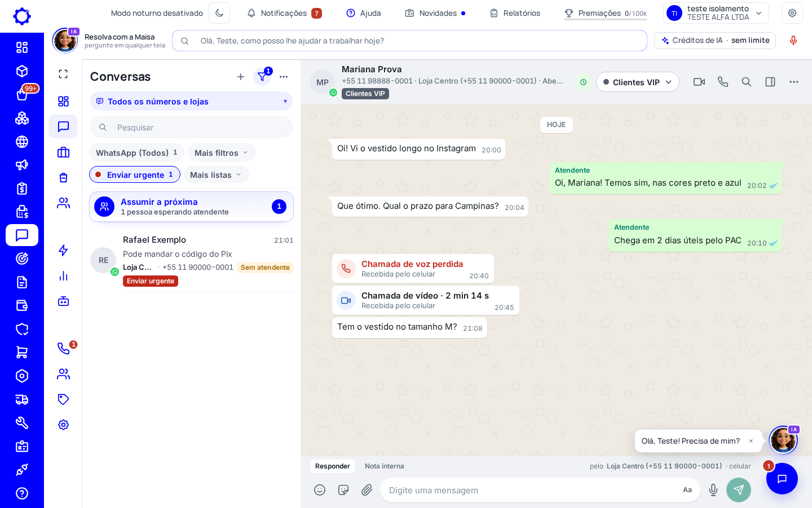The image size is (812, 508).
Task: Focus the Maisa assistant question field
Action: pyautogui.click(x=409, y=41)
